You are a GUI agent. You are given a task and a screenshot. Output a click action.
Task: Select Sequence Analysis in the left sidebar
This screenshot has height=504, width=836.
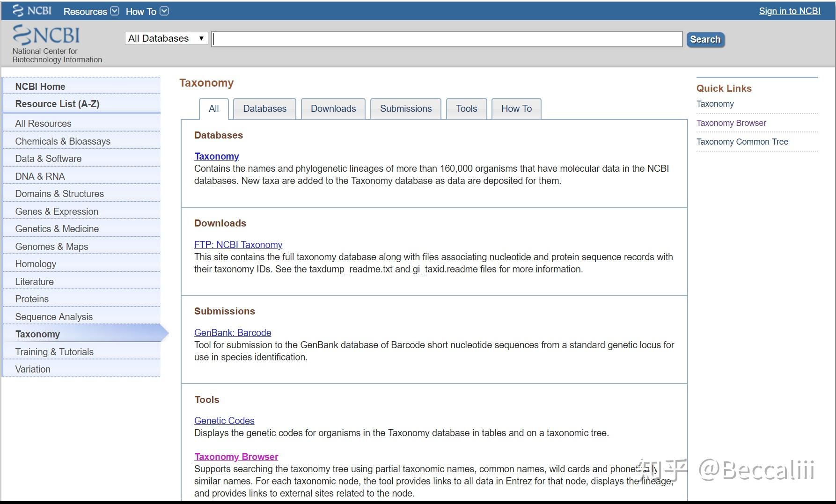coord(54,316)
